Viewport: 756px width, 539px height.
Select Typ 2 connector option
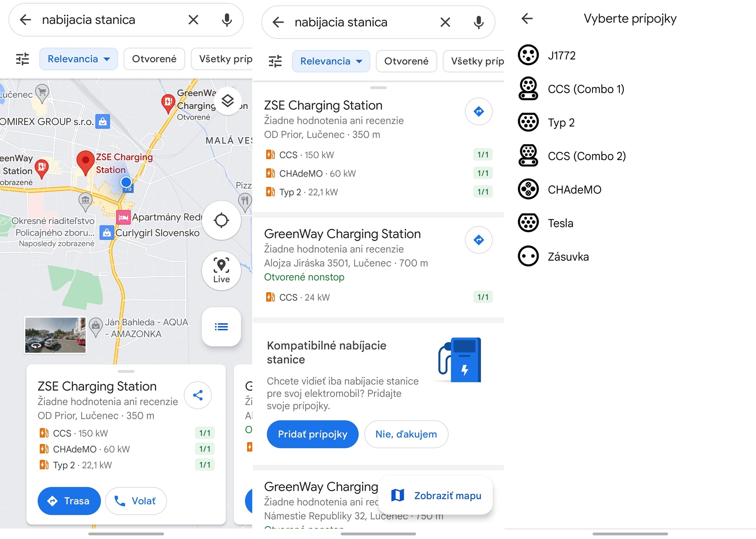(x=630, y=123)
